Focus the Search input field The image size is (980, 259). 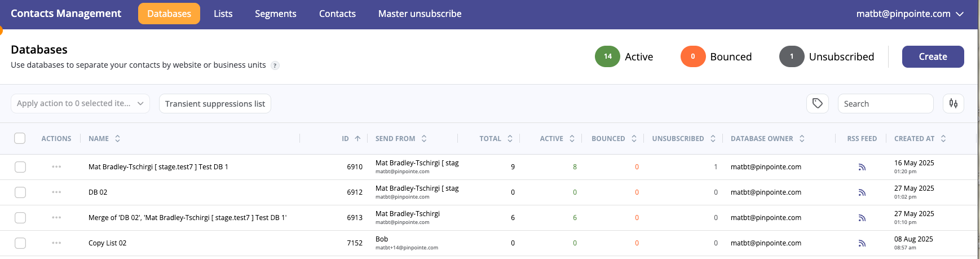coord(885,103)
